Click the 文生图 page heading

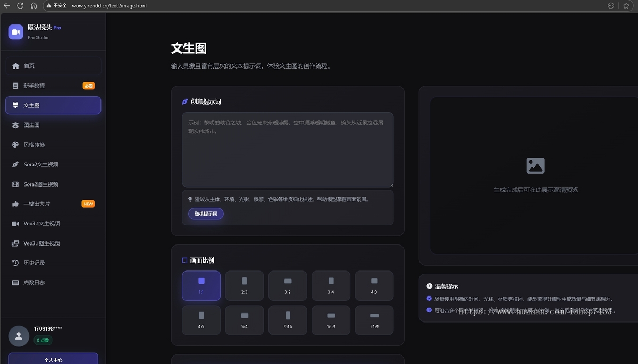(x=189, y=48)
